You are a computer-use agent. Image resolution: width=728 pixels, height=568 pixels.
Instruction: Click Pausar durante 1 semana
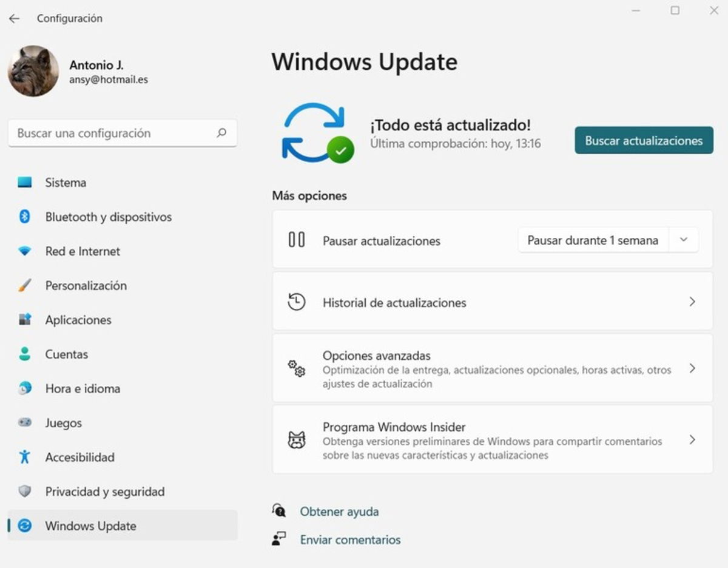(x=593, y=240)
